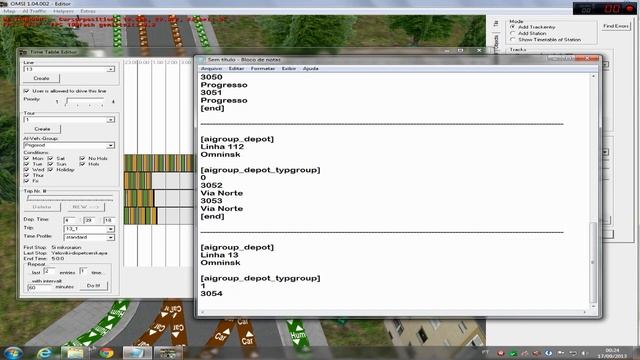Click the Repeat last entries field
Viewport: 640px width, 360px height.
(x=49, y=271)
